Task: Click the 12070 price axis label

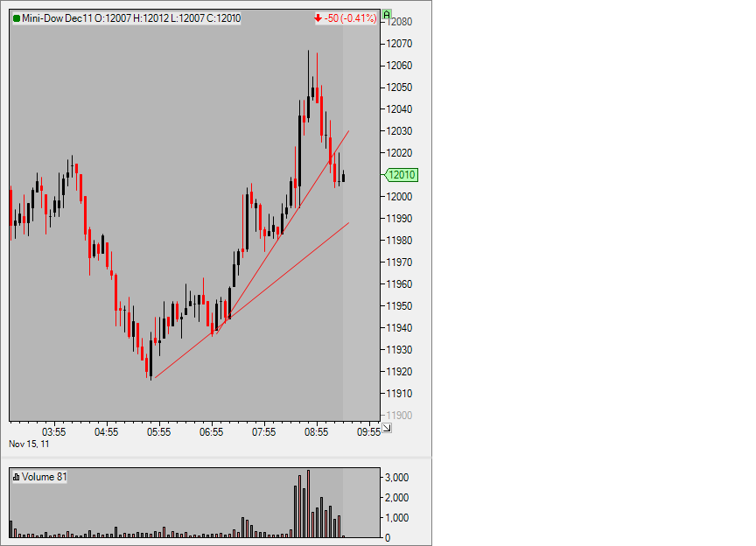Action: pyautogui.click(x=399, y=44)
